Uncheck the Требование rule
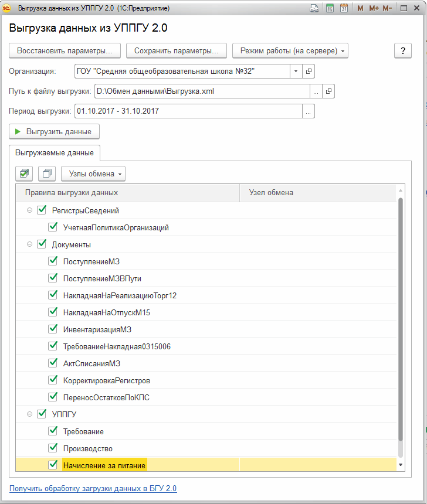This screenshot has height=504, width=427. tap(53, 431)
